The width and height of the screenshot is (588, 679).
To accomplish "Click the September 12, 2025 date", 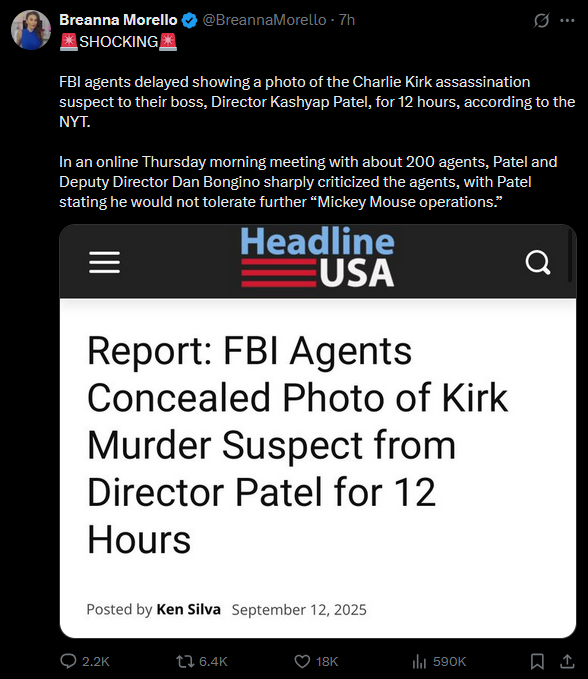I will pos(299,610).
